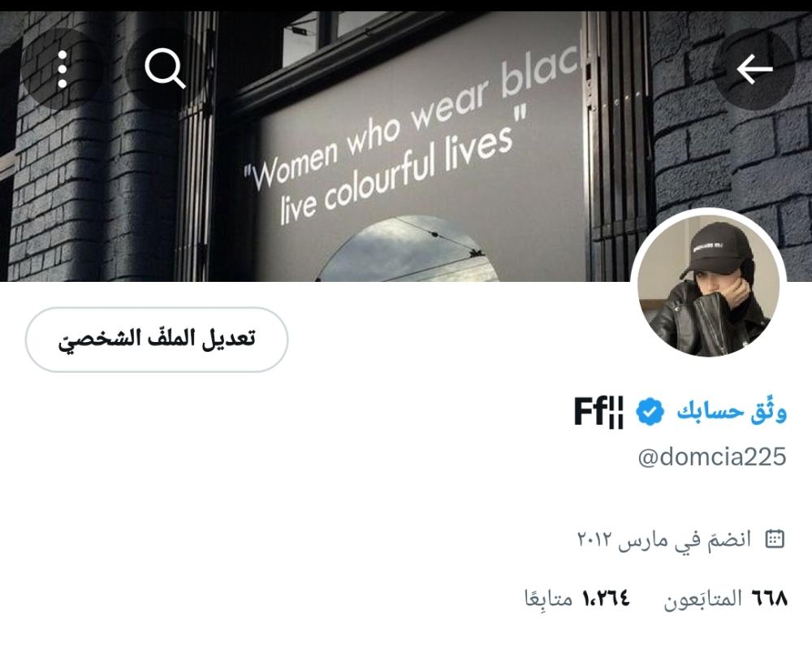Tap the calendar icon beside join date
Viewport: 812px width, 654px height.
click(775, 539)
